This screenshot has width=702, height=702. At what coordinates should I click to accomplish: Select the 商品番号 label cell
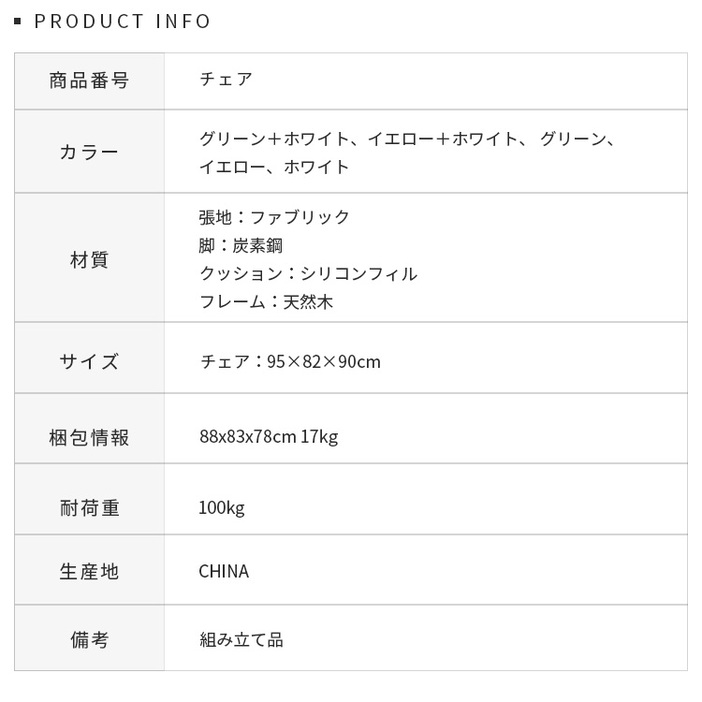tap(89, 80)
